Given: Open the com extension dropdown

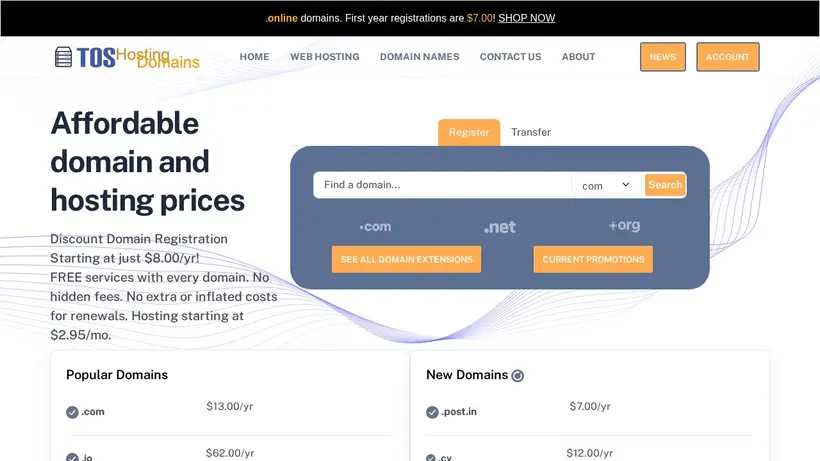Looking at the screenshot, I should [606, 186].
